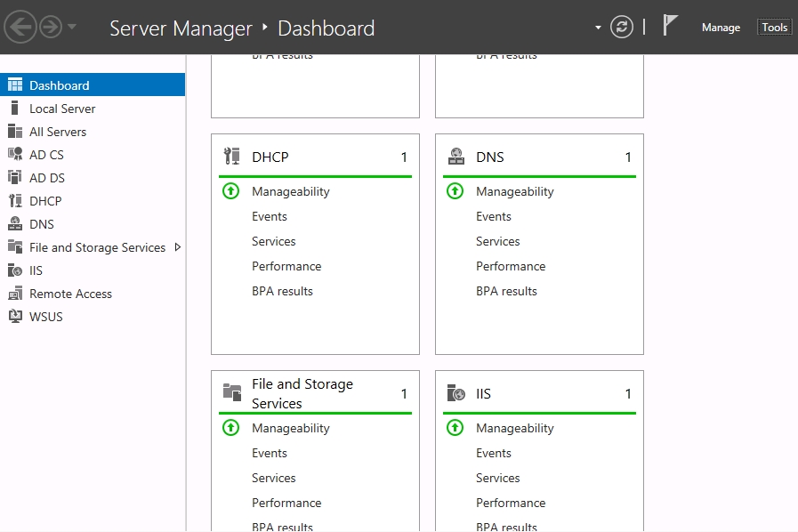This screenshot has width=798, height=532.
Task: Click the forward navigation arrow icon
Action: (x=50, y=28)
